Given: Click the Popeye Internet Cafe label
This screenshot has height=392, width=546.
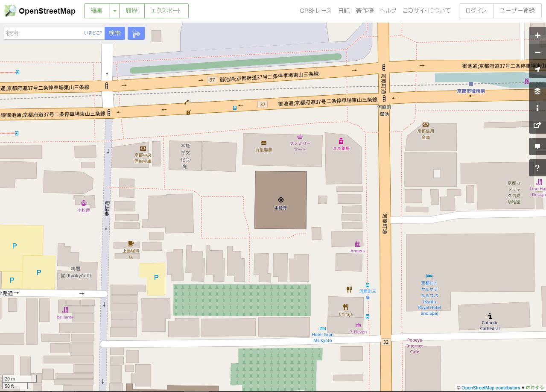Looking at the screenshot, I should click(x=415, y=346).
